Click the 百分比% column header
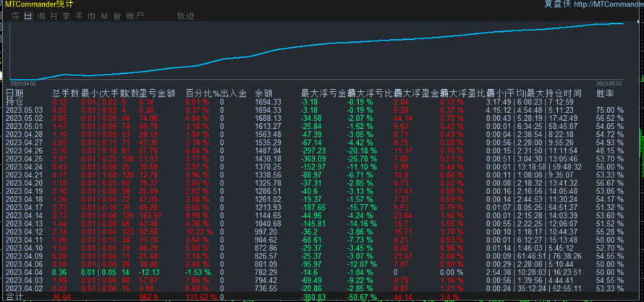Viewport: 644px width, 302px height. click(x=203, y=93)
